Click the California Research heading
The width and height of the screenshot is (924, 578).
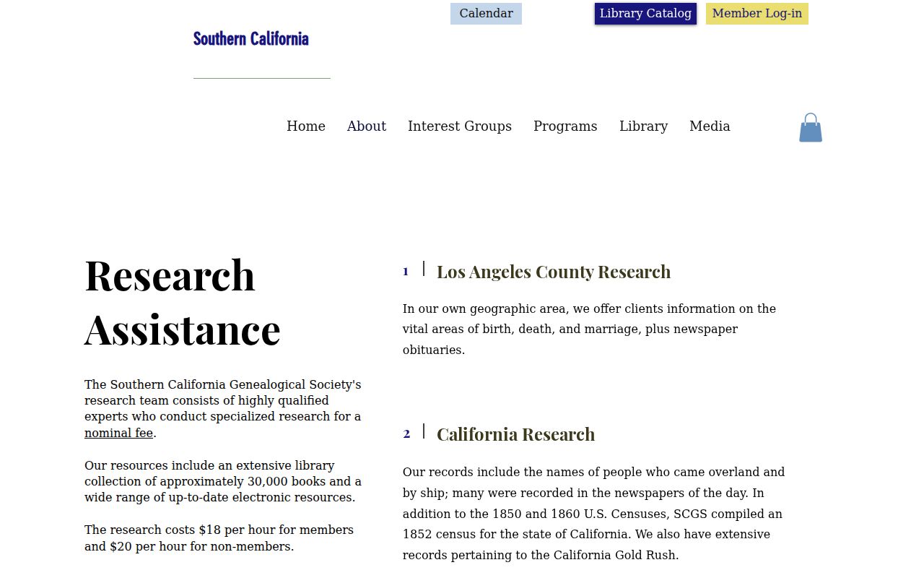(x=516, y=434)
